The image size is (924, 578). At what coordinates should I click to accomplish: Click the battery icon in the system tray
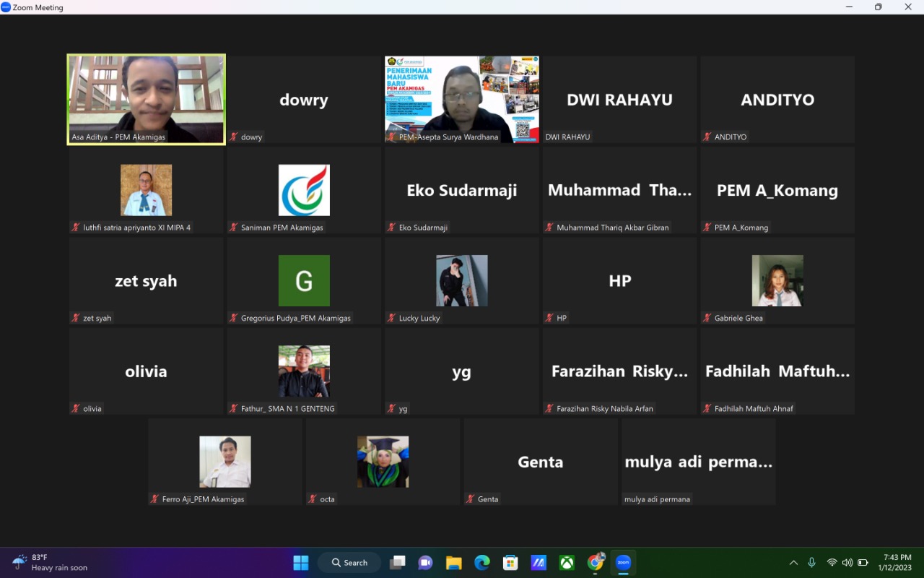pyautogui.click(x=863, y=562)
